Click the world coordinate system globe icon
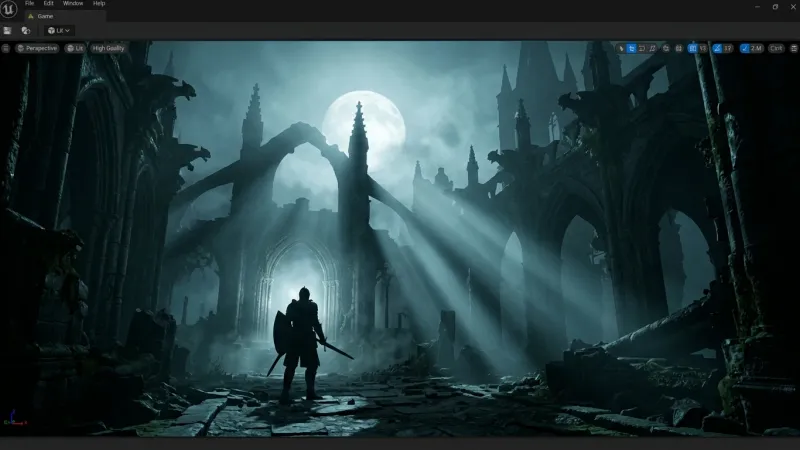Screen dimensions: 800x450 pos(666,48)
